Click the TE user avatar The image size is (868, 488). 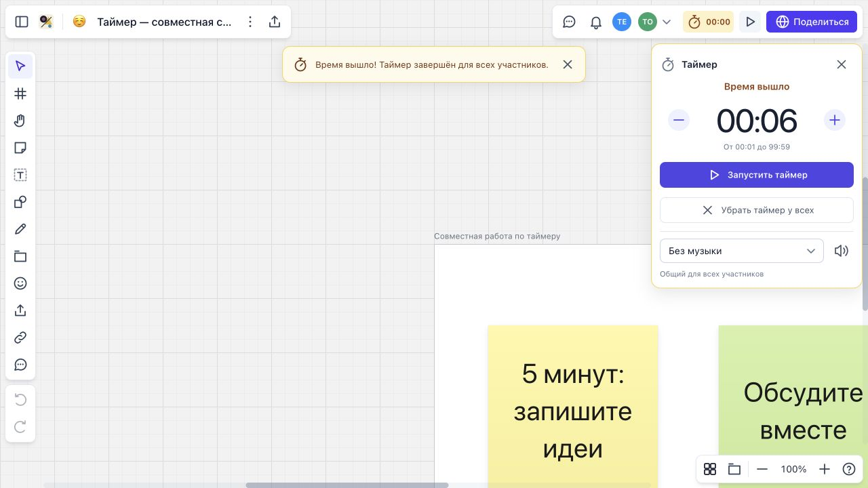(x=622, y=22)
